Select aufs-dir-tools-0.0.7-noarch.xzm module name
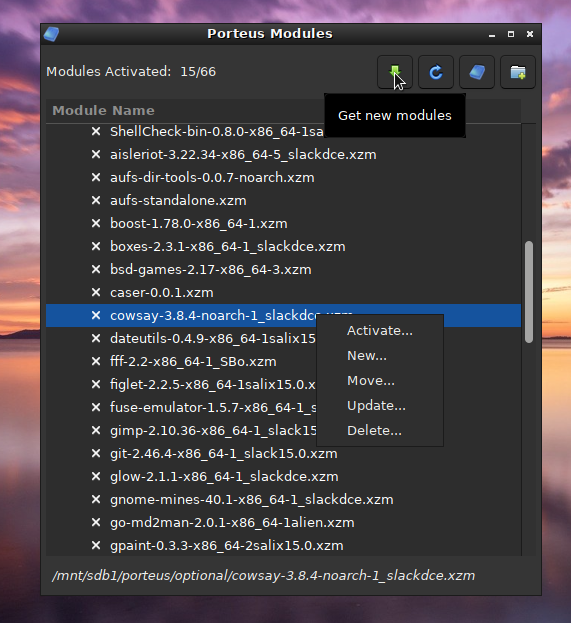This screenshot has width=571, height=623. (x=212, y=178)
